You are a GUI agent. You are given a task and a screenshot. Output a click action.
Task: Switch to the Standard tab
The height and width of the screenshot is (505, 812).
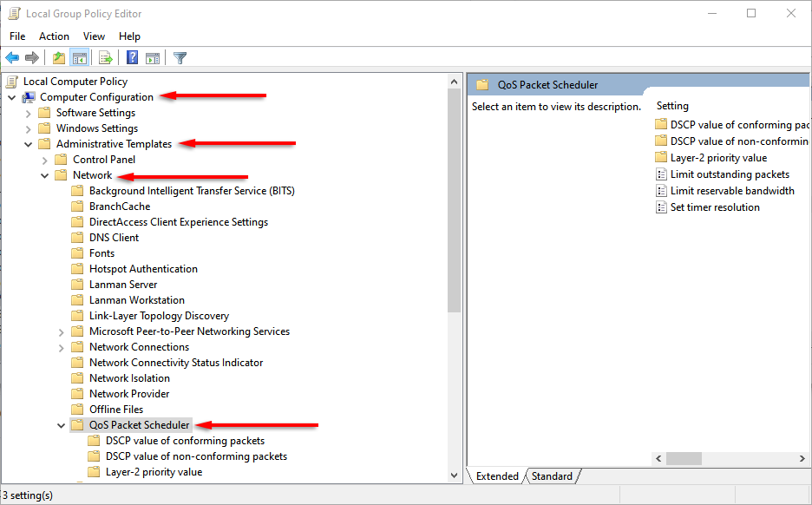pos(552,476)
